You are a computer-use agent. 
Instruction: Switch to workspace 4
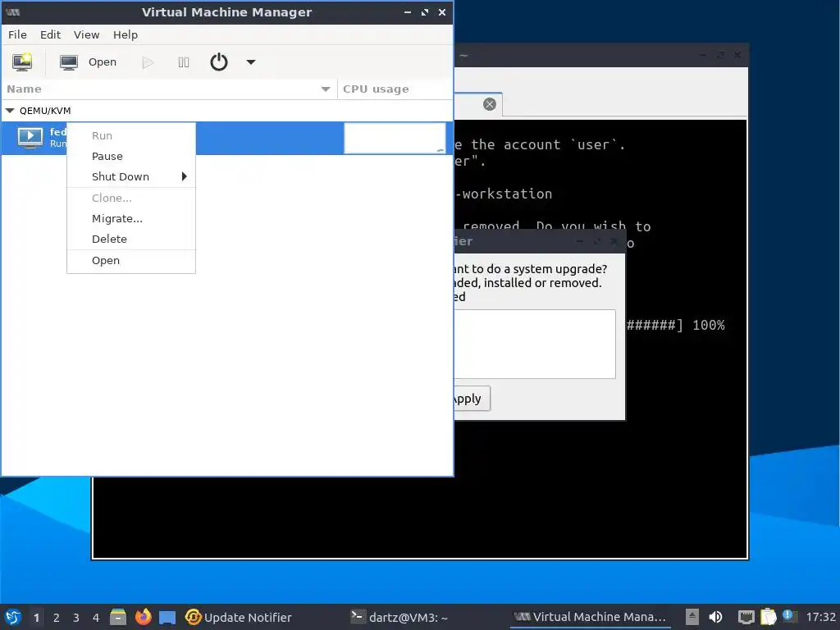96,618
